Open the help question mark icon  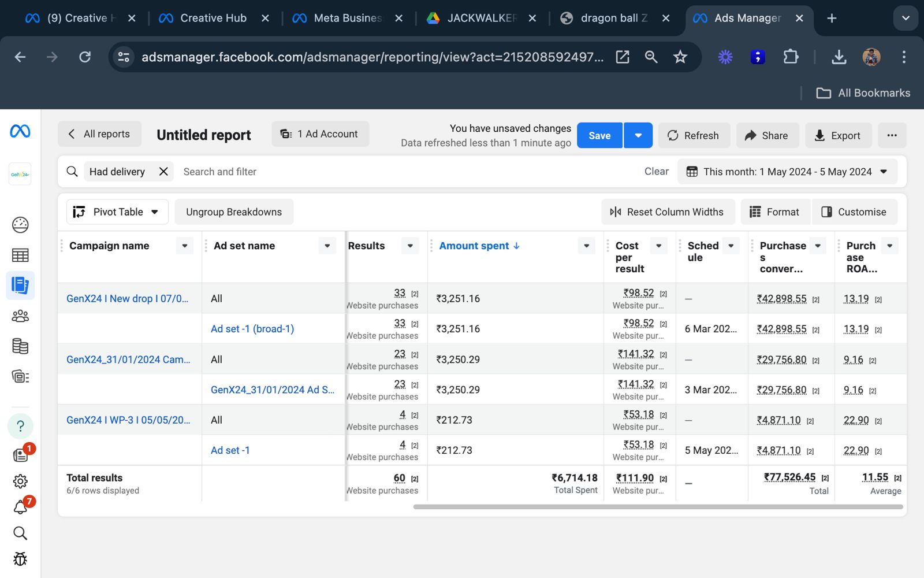[x=20, y=427]
